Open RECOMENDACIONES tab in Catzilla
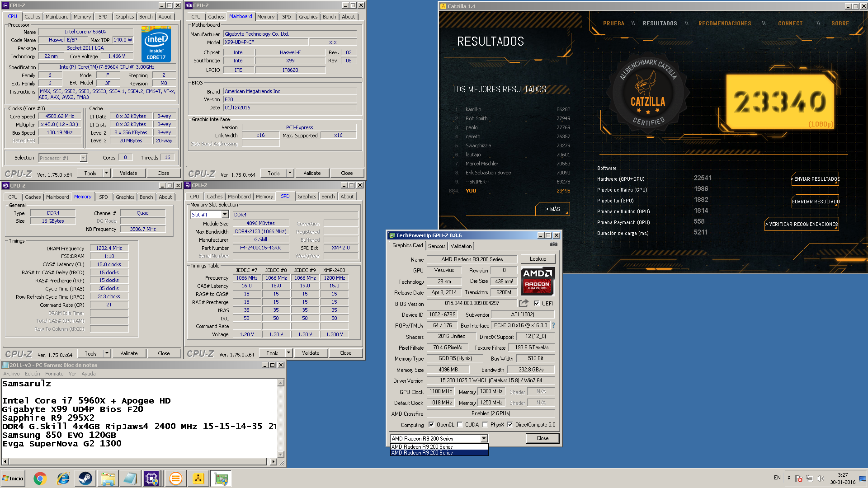Viewport: 868px width, 488px height. [x=725, y=23]
